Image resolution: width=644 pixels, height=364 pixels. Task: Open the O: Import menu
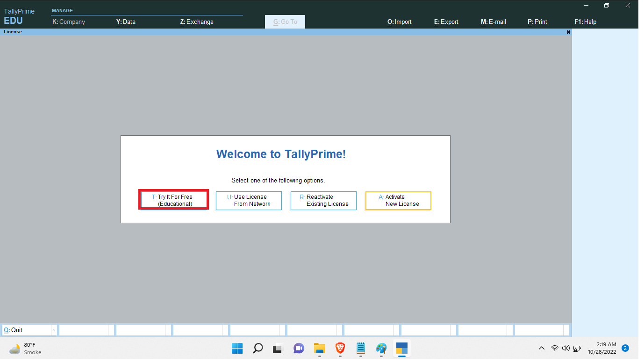point(400,22)
